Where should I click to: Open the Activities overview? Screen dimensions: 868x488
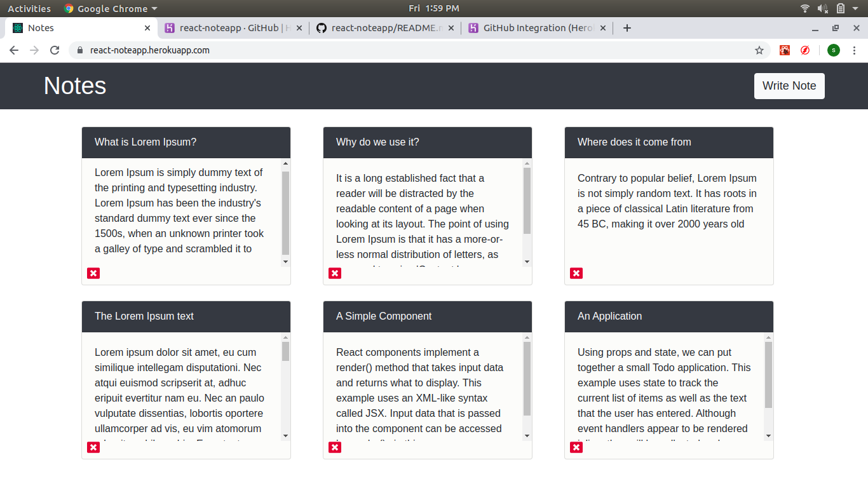point(29,8)
